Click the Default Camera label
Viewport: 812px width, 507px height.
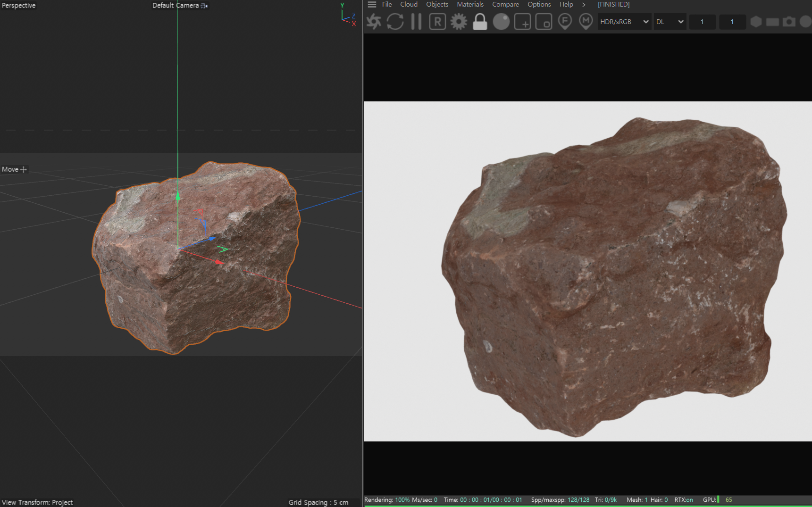(176, 6)
